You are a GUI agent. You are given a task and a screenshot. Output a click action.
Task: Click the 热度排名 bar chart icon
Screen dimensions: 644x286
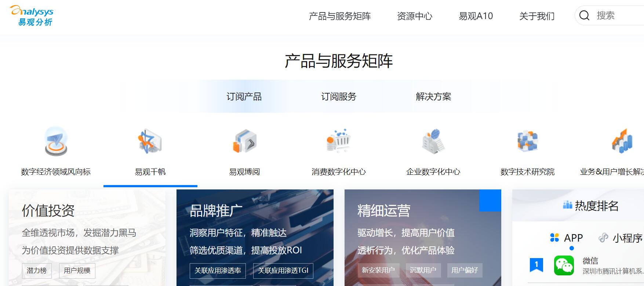click(567, 205)
